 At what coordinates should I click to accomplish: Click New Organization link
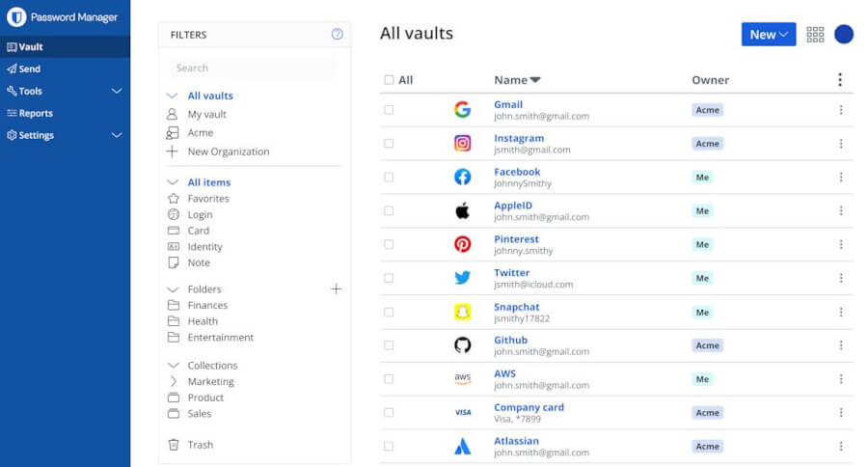tap(228, 151)
